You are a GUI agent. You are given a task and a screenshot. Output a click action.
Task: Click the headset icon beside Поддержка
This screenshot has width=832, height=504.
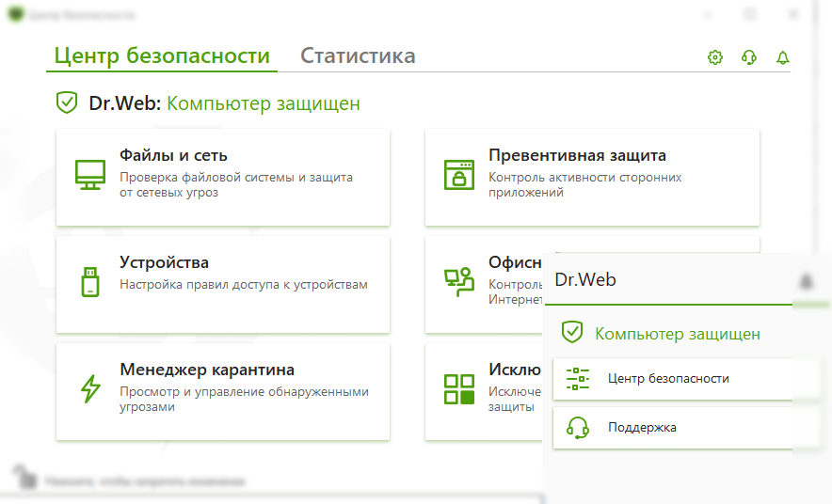tap(578, 427)
